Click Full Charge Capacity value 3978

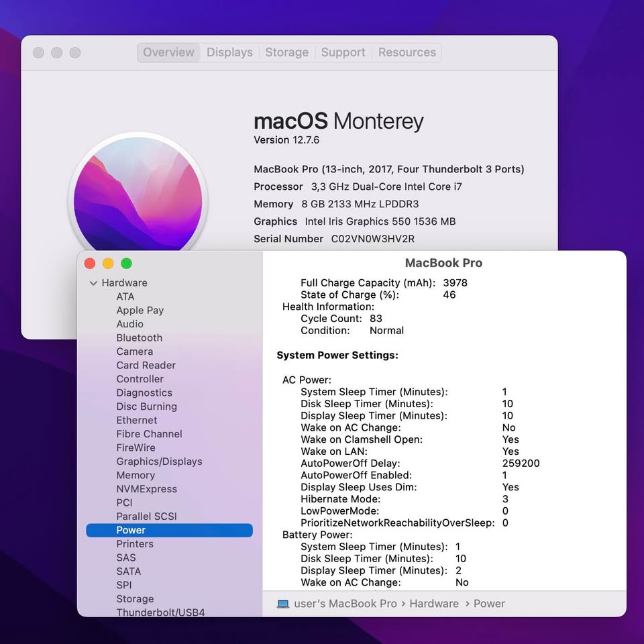(x=455, y=283)
